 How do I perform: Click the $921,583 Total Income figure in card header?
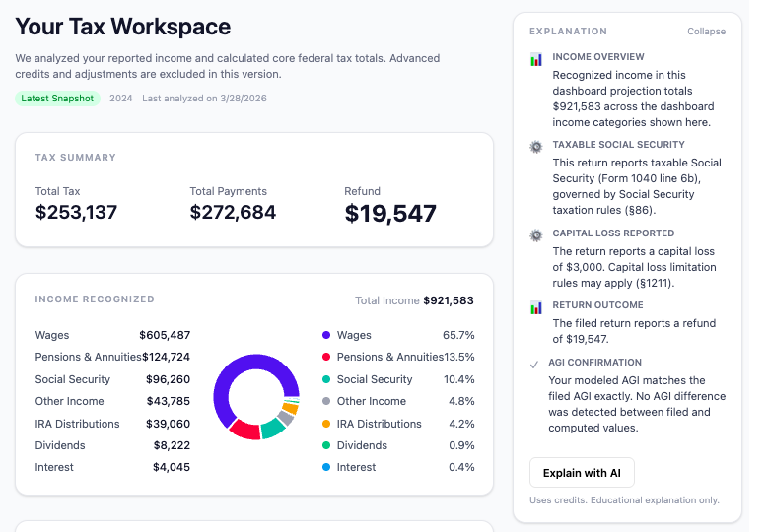(448, 300)
